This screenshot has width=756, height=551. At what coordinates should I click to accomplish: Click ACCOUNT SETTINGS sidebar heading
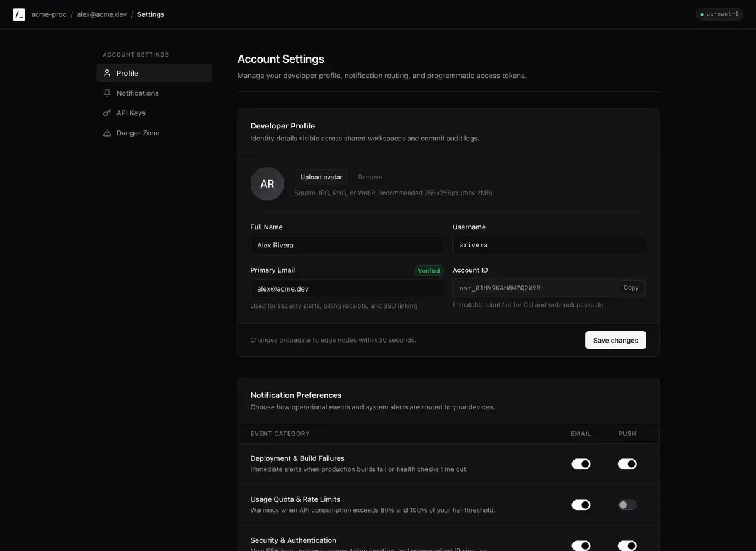(136, 55)
